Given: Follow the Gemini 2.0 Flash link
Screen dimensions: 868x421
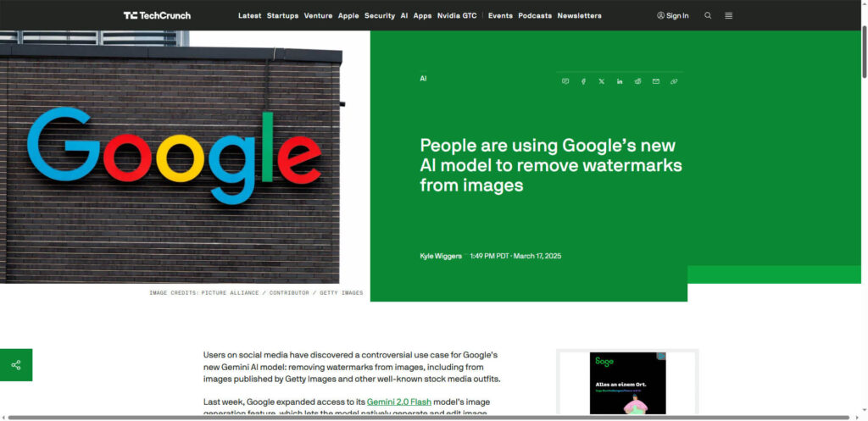Looking at the screenshot, I should [399, 402].
